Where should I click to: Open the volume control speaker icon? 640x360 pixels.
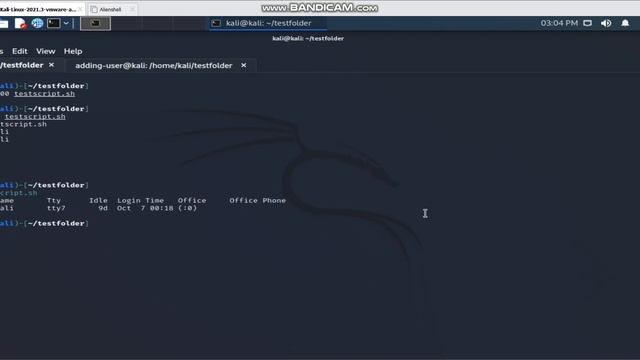[x=606, y=23]
